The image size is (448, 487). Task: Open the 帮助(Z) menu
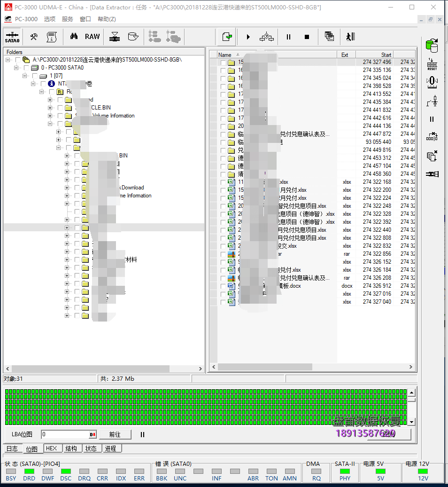107,19
